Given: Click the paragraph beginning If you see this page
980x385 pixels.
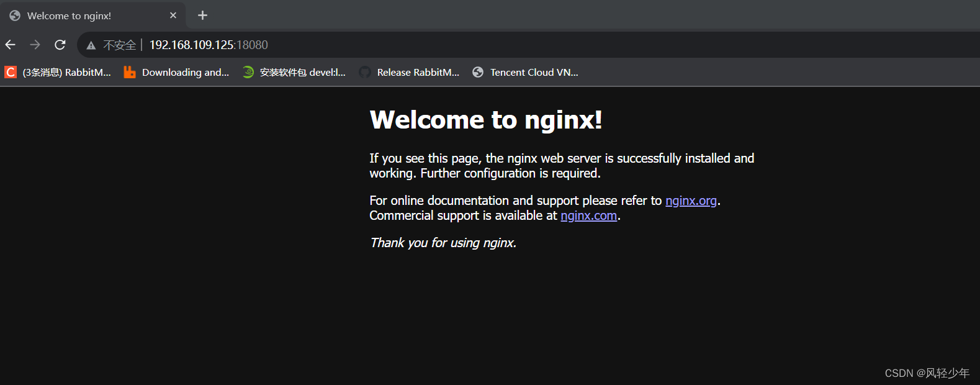Looking at the screenshot, I should (x=562, y=166).
